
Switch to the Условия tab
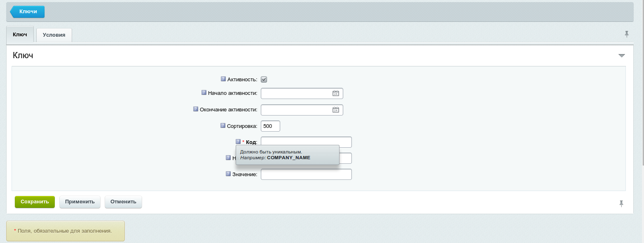(x=54, y=35)
